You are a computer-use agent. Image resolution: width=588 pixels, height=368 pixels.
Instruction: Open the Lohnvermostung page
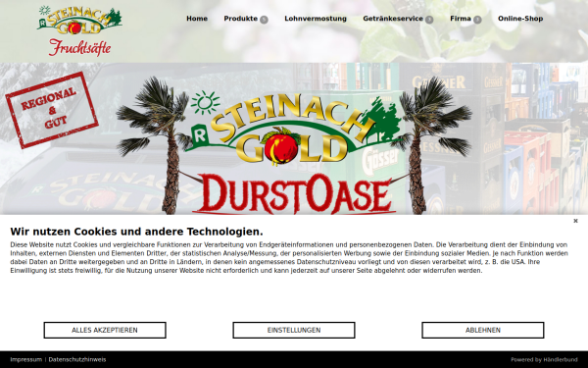click(316, 19)
